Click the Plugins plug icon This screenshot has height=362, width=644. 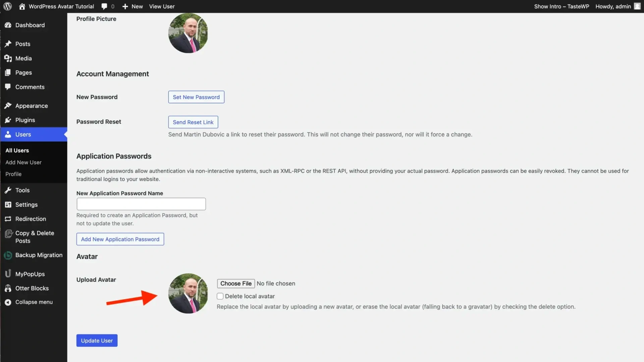click(8, 120)
